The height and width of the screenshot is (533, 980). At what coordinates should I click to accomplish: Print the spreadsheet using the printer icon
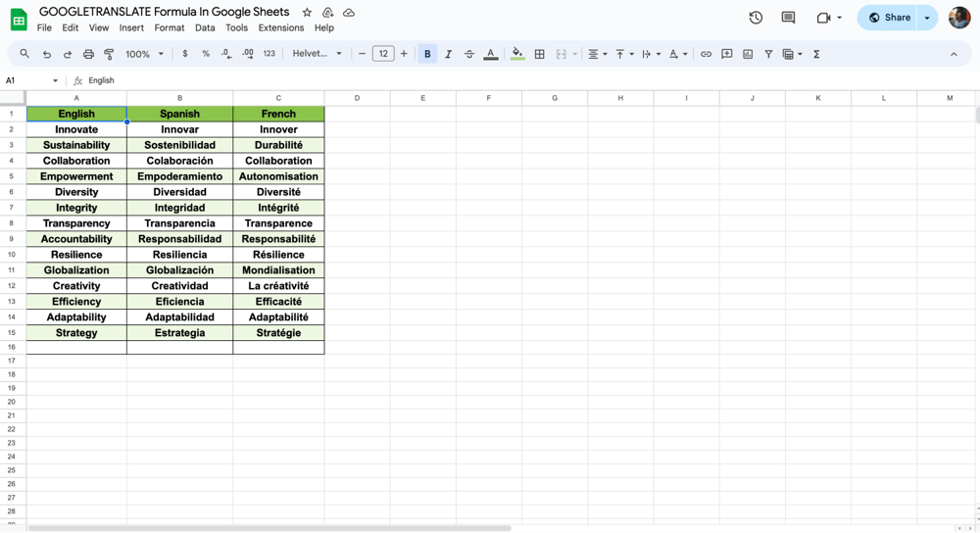88,54
